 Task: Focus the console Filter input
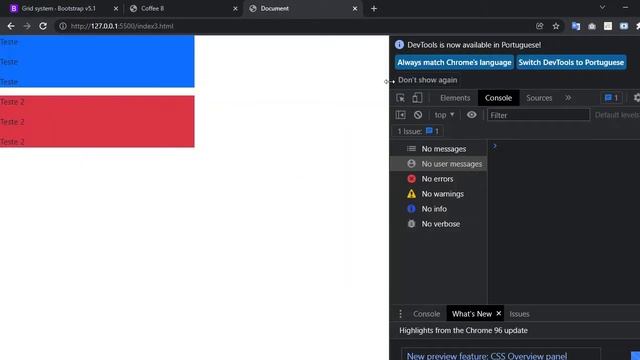point(539,115)
